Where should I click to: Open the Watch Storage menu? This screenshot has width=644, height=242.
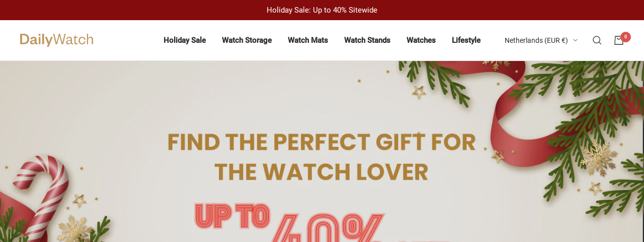coord(247,40)
